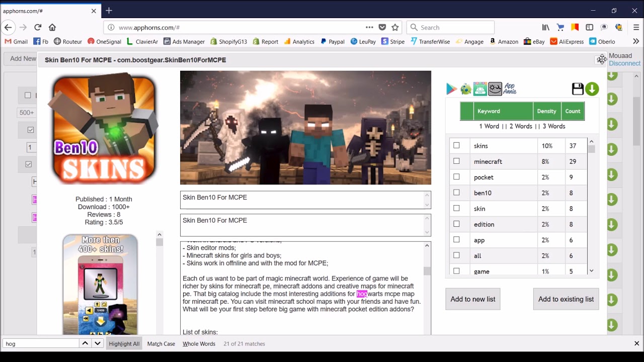
Task: Show site information icon in address bar
Action: [x=111, y=28]
